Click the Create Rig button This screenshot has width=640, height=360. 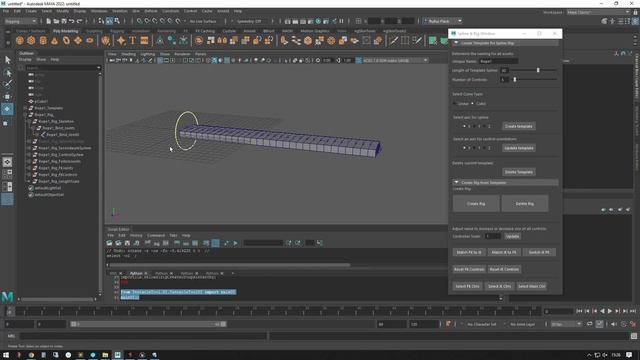pyautogui.click(x=476, y=204)
